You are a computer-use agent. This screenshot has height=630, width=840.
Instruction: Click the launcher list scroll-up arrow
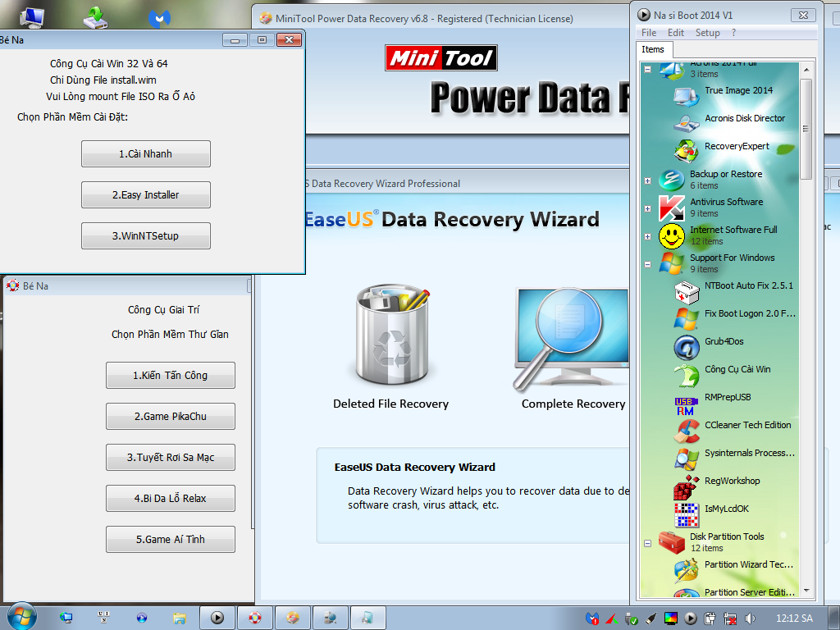tap(806, 70)
